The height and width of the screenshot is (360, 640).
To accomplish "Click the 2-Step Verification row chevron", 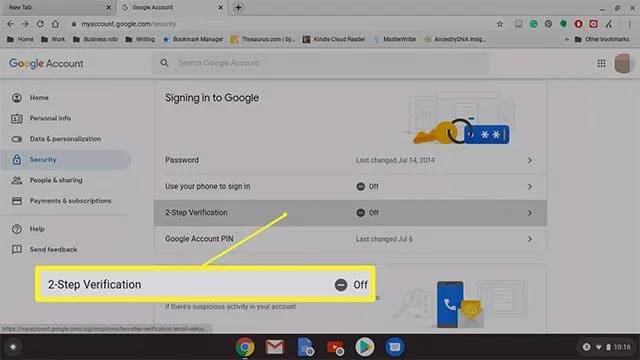I will click(x=530, y=213).
